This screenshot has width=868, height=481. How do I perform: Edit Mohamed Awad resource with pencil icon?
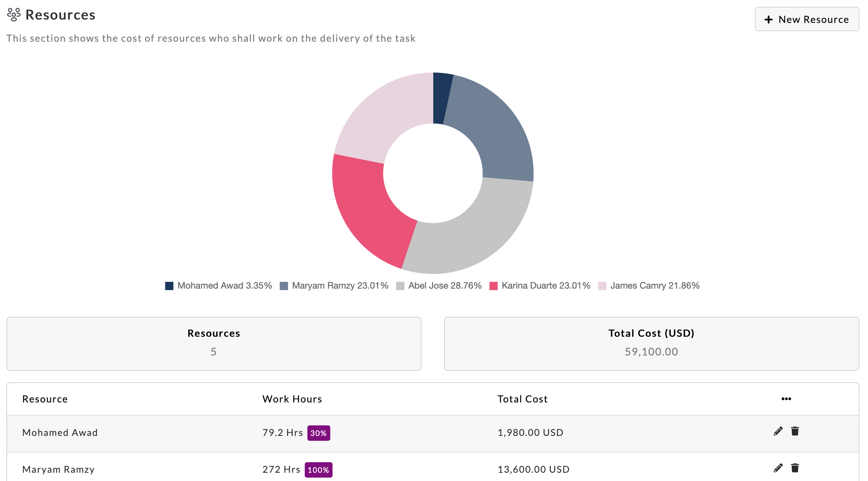pyautogui.click(x=778, y=431)
